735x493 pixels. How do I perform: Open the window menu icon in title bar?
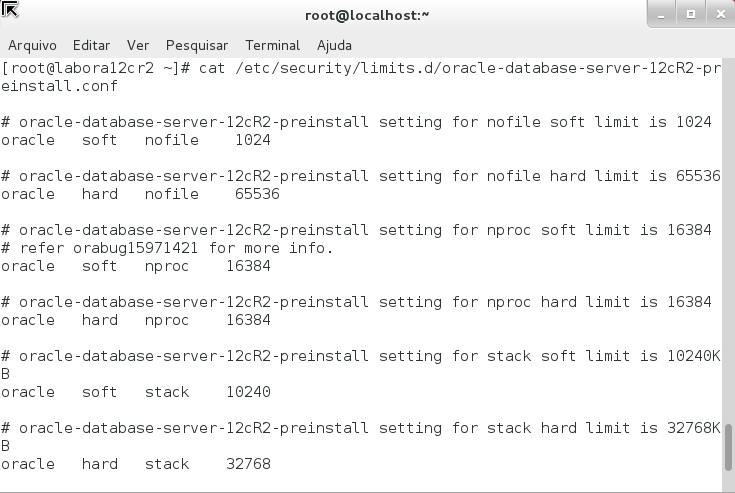click(x=10, y=11)
